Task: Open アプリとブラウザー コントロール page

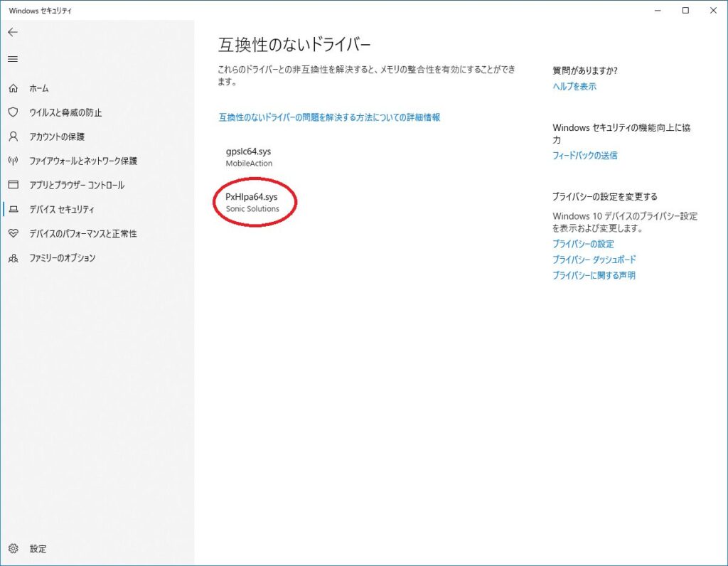Action: [x=77, y=185]
